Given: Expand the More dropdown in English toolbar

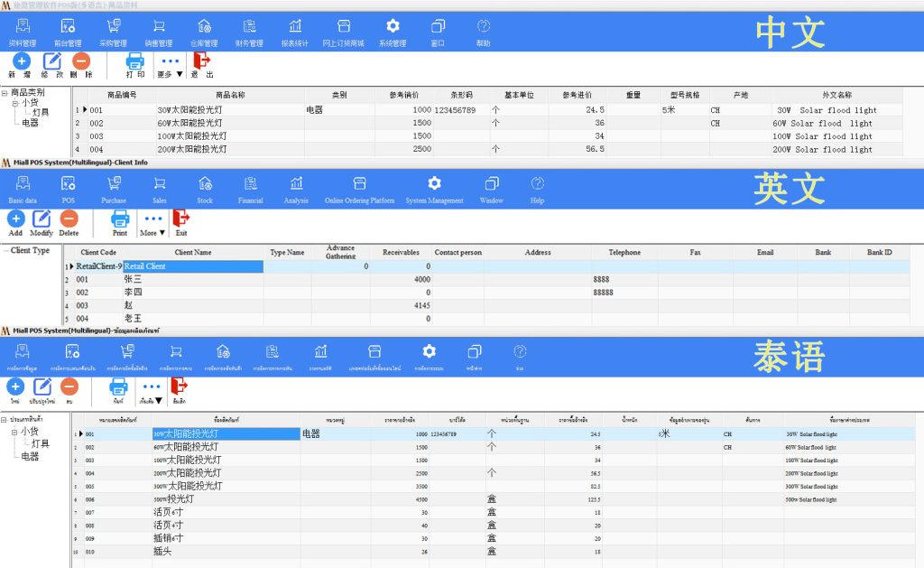Looking at the screenshot, I should 153,221.
